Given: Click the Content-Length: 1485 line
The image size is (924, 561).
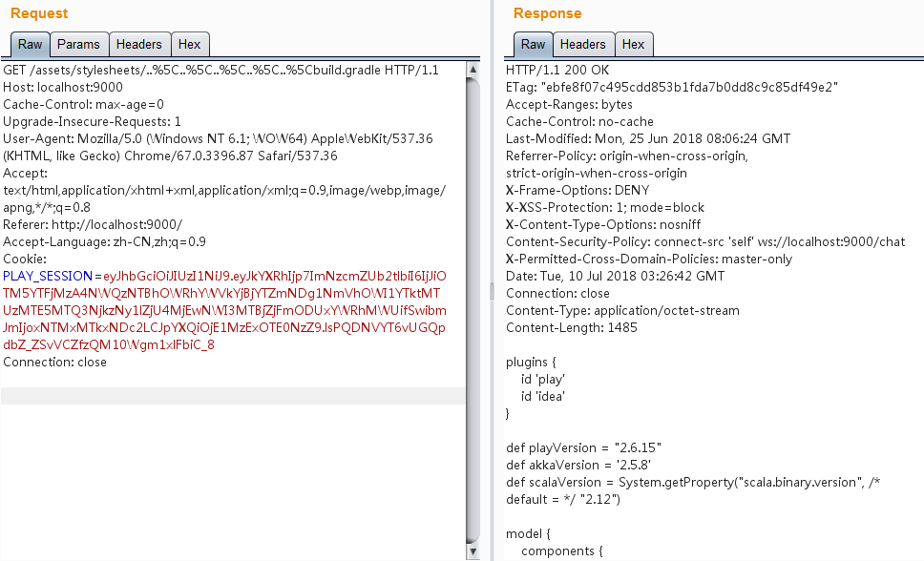Looking at the screenshot, I should click(572, 327).
